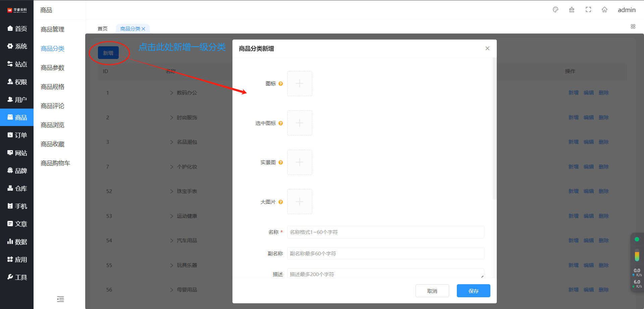Upload image in the 图标 box
Image resolution: width=644 pixels, height=309 pixels.
[x=300, y=84]
